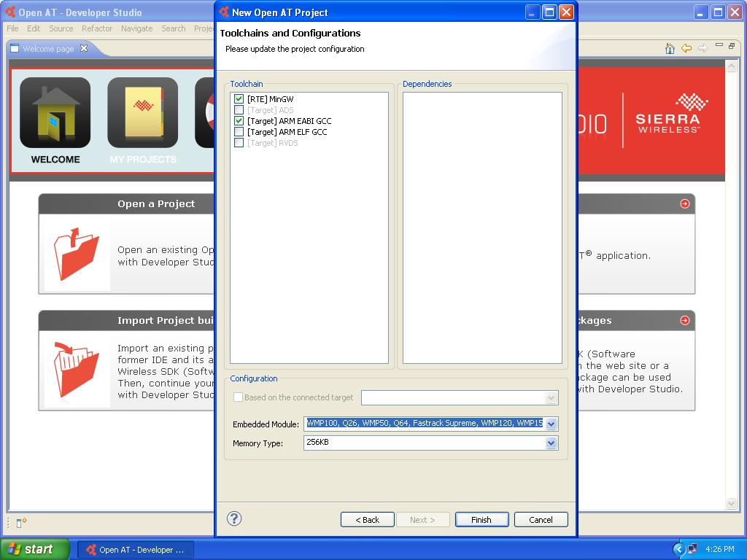Click the 256KB memory type value
This screenshot has width=747, height=560.
click(318, 443)
